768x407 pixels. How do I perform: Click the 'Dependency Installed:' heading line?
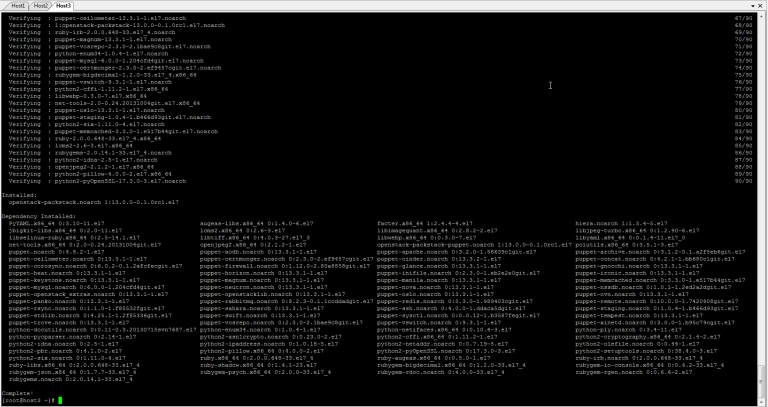click(x=39, y=216)
